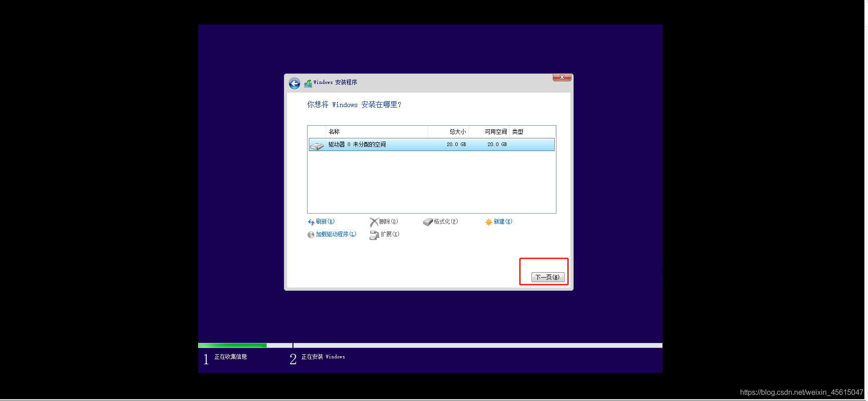
Task: Choose 格式化(F) to format partition
Action: coord(446,221)
